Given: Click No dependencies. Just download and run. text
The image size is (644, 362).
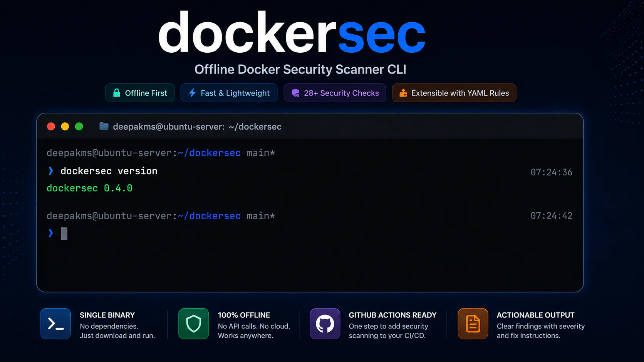Looking at the screenshot, I should [x=117, y=331].
